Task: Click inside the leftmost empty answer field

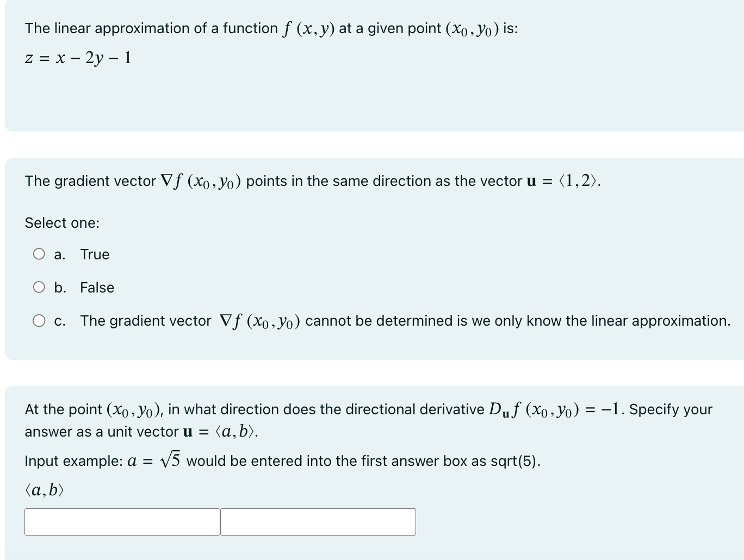Action: pos(121,521)
